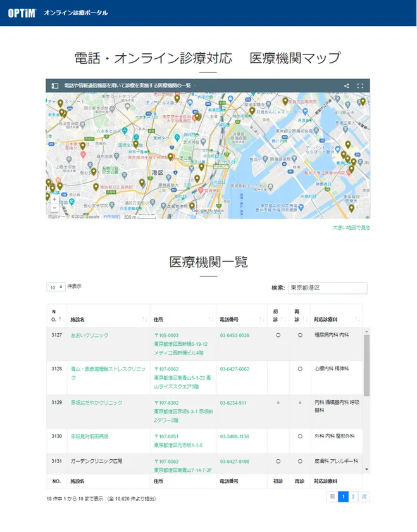Sort table by 電話番号 column arrows
This screenshot has height=532, width=417.
pos(262,319)
